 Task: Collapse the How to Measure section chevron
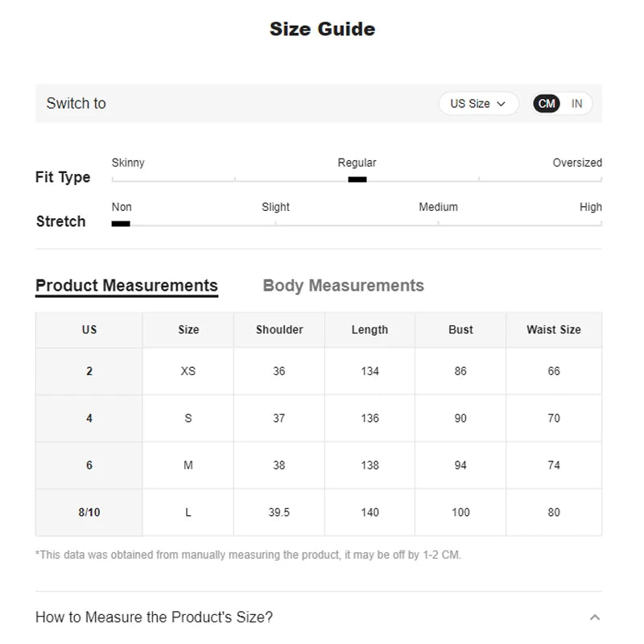(595, 617)
